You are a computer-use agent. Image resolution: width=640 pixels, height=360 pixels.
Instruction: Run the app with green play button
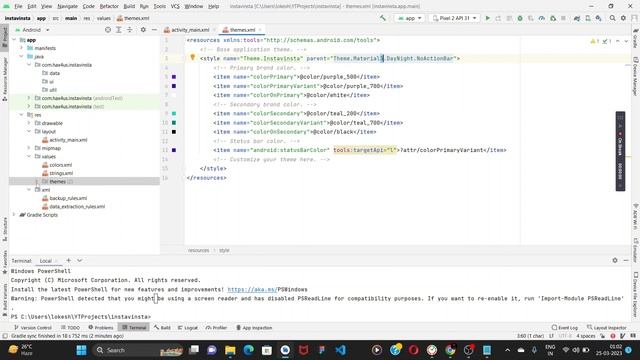(487, 18)
